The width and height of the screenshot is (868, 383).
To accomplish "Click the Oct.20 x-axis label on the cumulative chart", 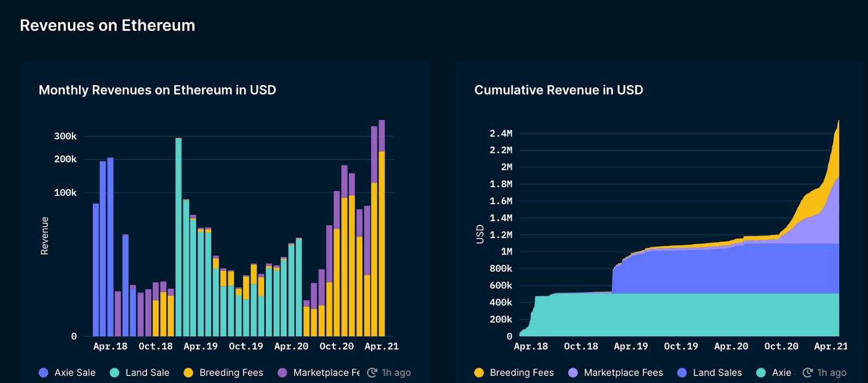I will coord(781,346).
